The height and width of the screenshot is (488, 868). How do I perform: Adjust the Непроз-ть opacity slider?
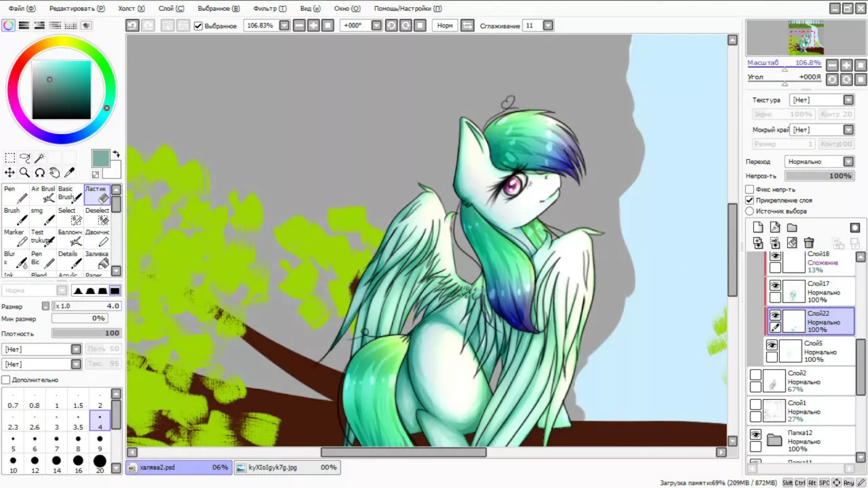pos(819,176)
